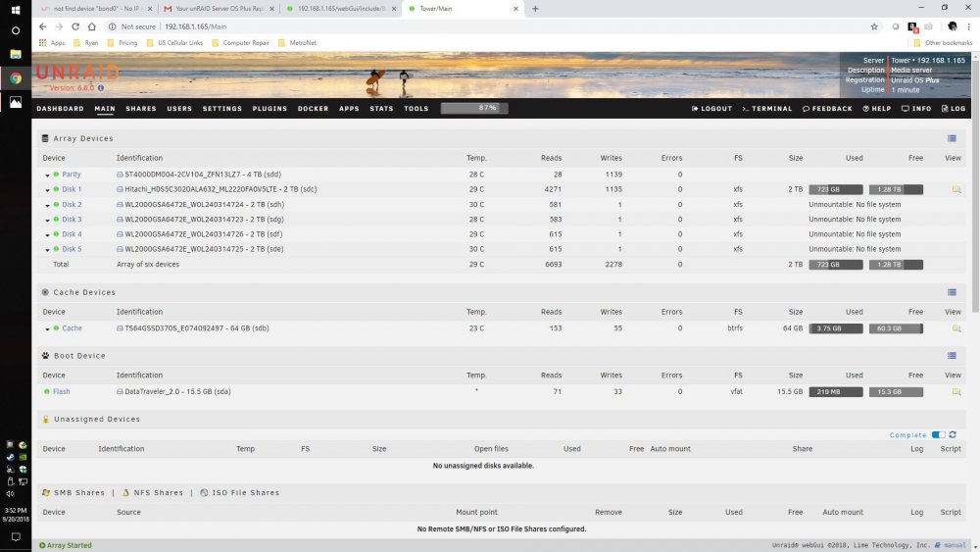Click Disk 4 WOL240314726 identification icon
The width and height of the screenshot is (980, 552).
pos(120,234)
